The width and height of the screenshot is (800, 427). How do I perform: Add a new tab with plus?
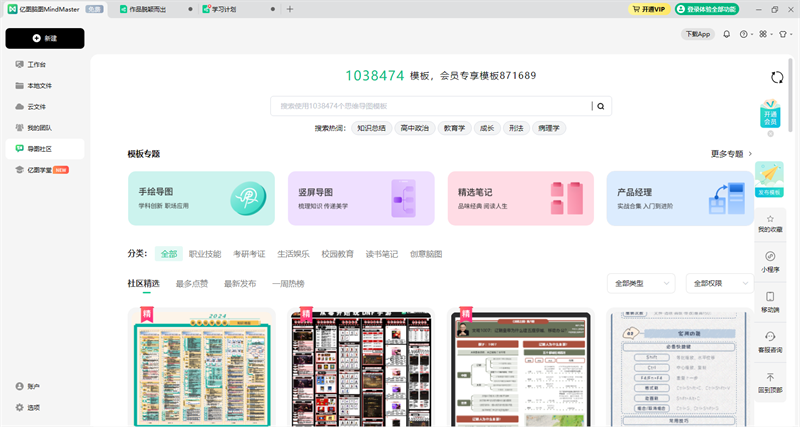click(x=290, y=9)
